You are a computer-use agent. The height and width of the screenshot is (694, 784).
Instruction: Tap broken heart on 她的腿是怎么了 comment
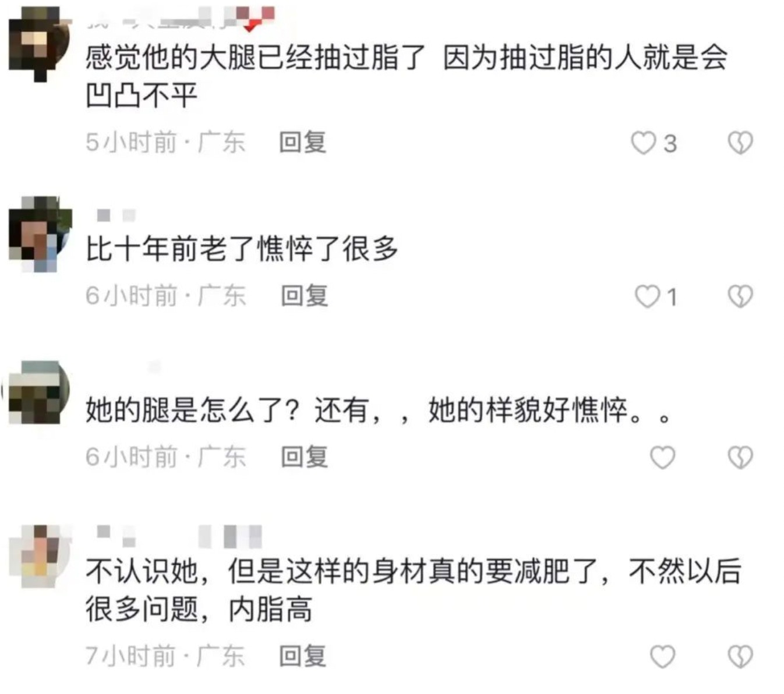[x=740, y=457]
